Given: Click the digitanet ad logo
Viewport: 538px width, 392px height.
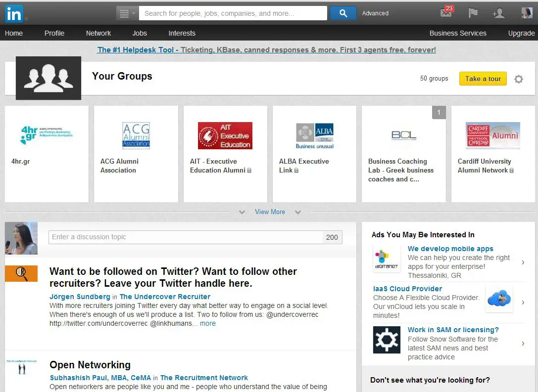Looking at the screenshot, I should pos(387,259).
